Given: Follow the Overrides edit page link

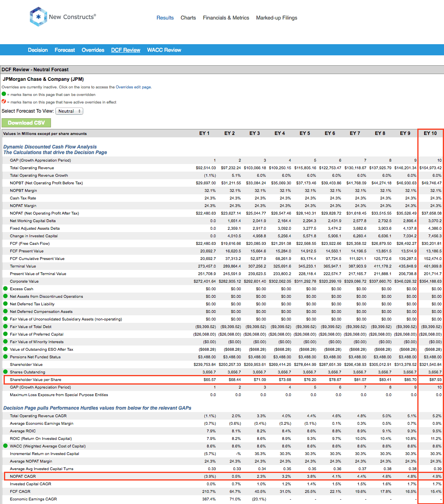Looking at the screenshot, I should [133, 87].
